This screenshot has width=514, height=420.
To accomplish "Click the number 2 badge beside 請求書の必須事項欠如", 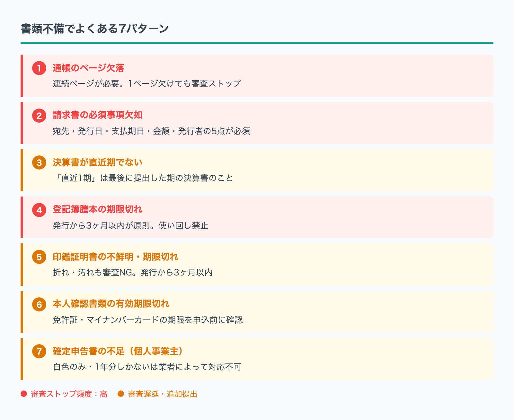I will pos(39,116).
